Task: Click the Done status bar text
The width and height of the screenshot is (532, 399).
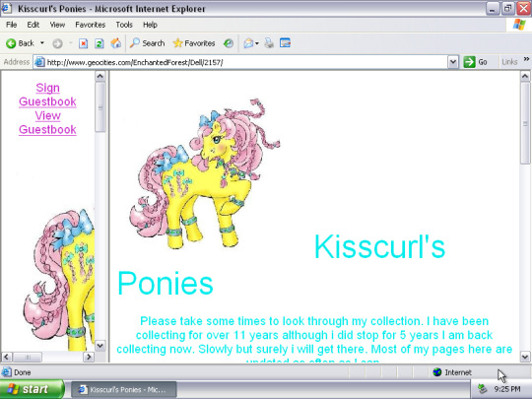Action: (23, 372)
